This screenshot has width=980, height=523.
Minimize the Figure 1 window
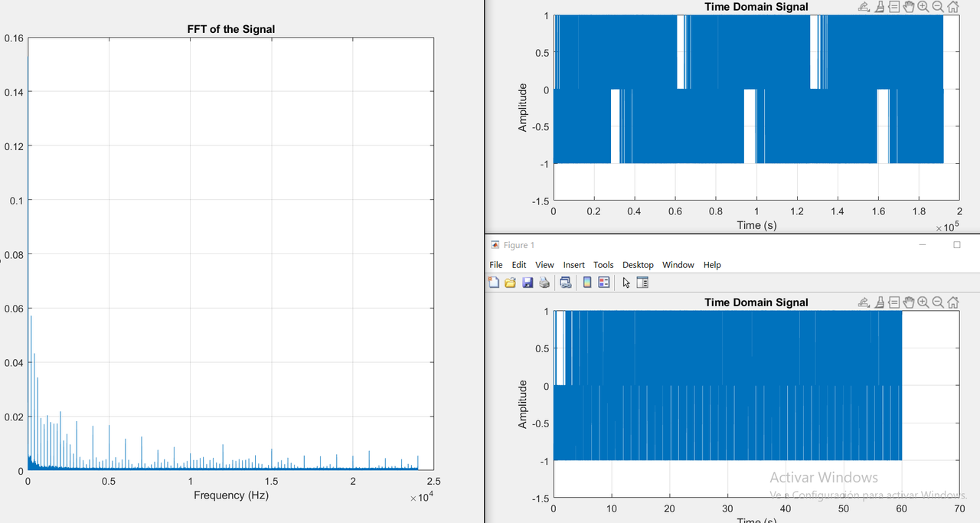coord(922,245)
